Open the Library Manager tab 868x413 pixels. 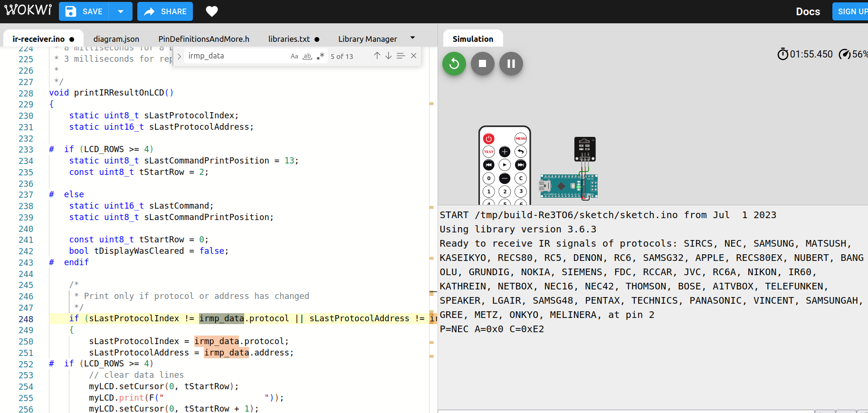[x=367, y=39]
